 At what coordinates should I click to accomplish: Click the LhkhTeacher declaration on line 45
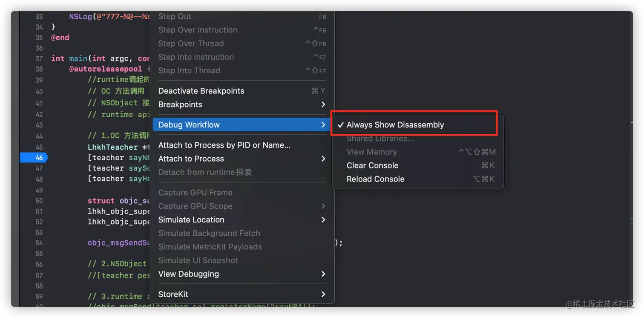tap(112, 147)
